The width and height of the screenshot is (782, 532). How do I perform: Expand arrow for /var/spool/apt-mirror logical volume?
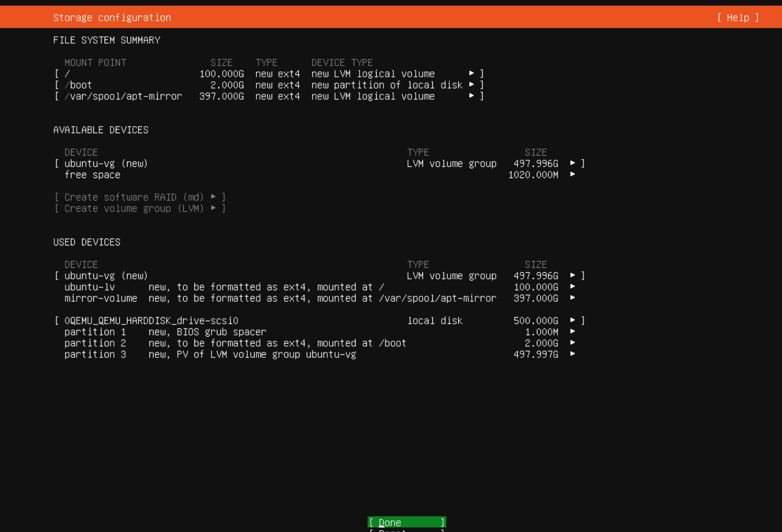(471, 96)
